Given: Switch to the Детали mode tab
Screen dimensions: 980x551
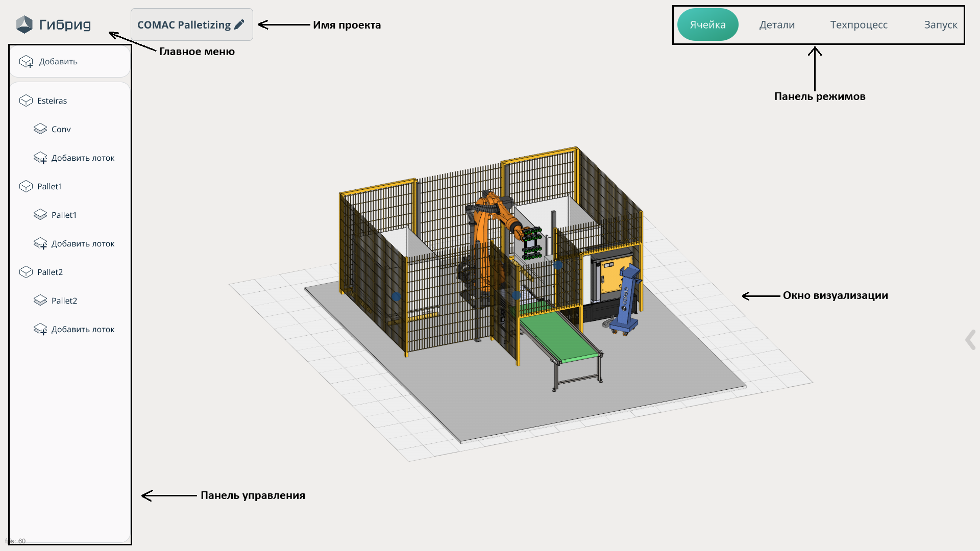Looking at the screenshot, I should (777, 24).
